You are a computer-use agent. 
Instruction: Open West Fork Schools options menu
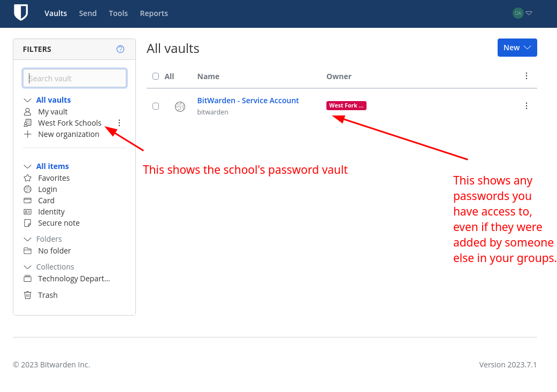click(x=119, y=123)
